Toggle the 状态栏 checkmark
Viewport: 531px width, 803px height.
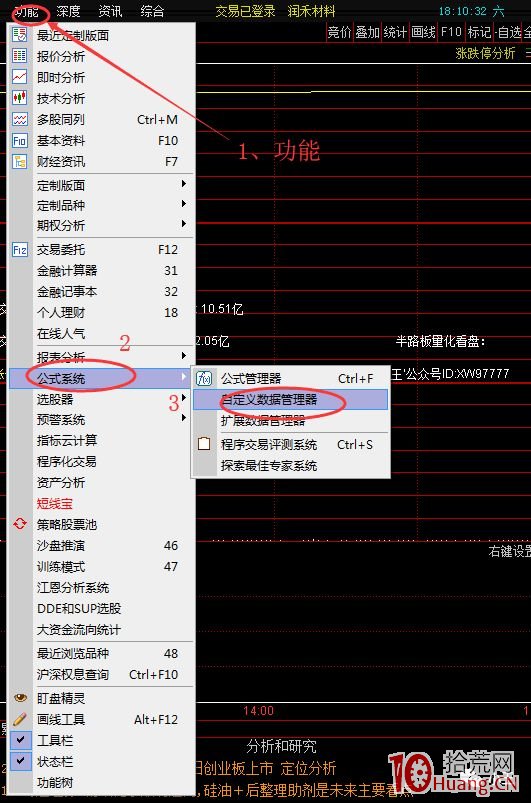pyautogui.click(x=20, y=760)
